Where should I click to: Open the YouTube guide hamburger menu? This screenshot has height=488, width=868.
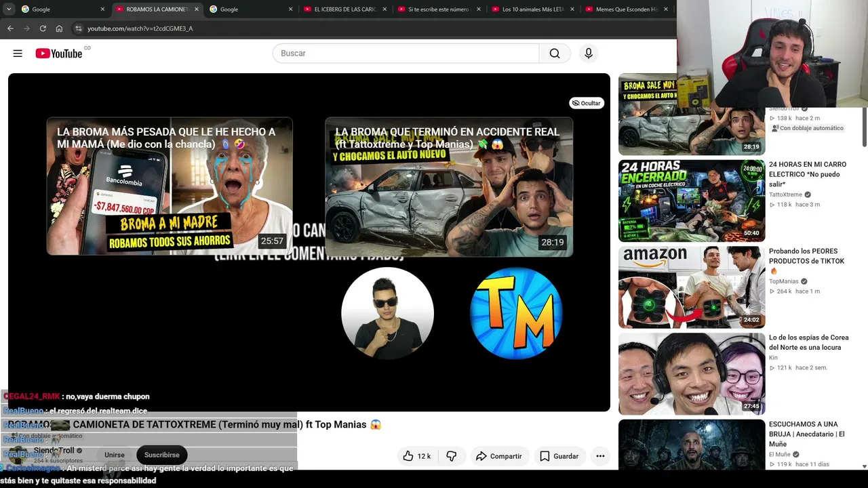coord(18,54)
